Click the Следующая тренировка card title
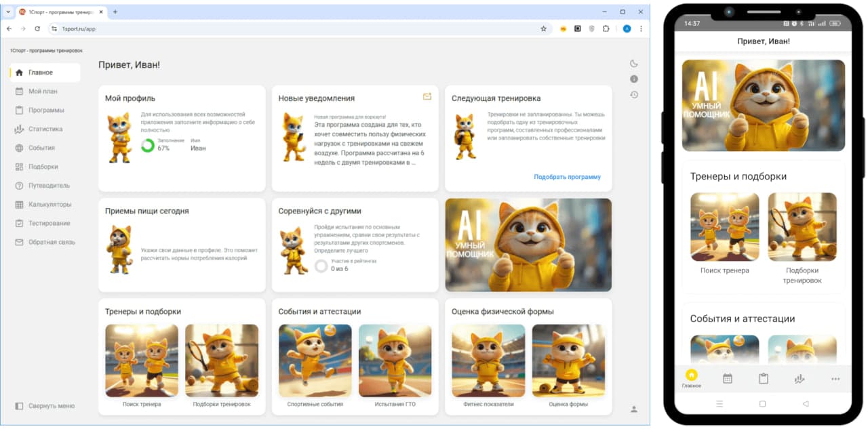The image size is (868, 429). [x=496, y=98]
